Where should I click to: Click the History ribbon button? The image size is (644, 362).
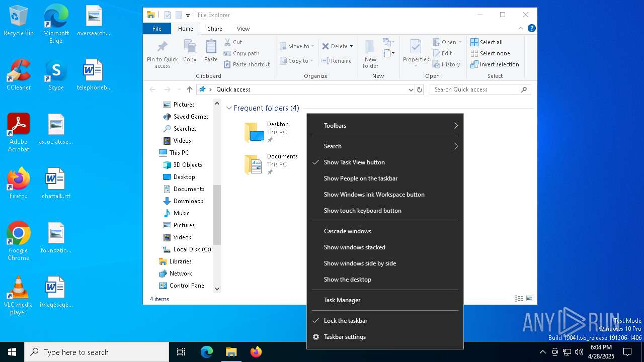[447, 64]
